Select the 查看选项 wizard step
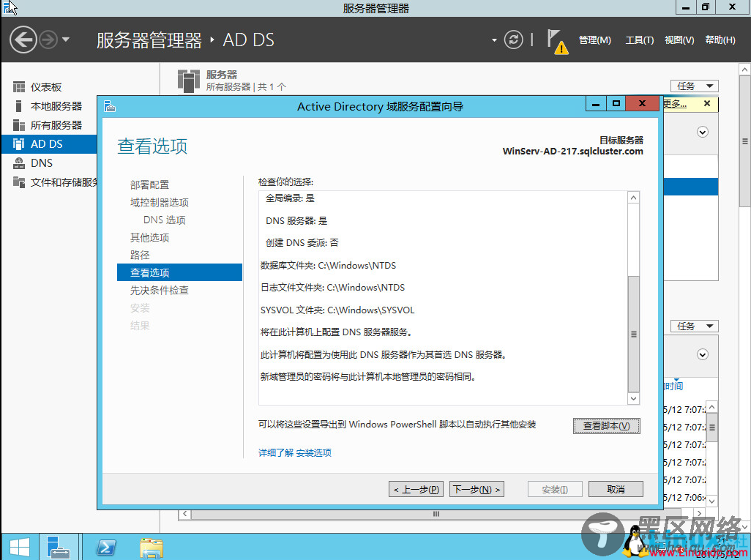Viewport: 751px width, 560px height. coord(179,272)
